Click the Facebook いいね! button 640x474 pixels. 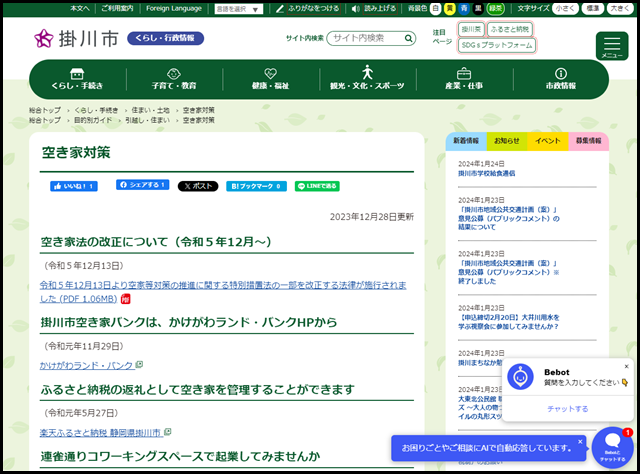coord(74,186)
